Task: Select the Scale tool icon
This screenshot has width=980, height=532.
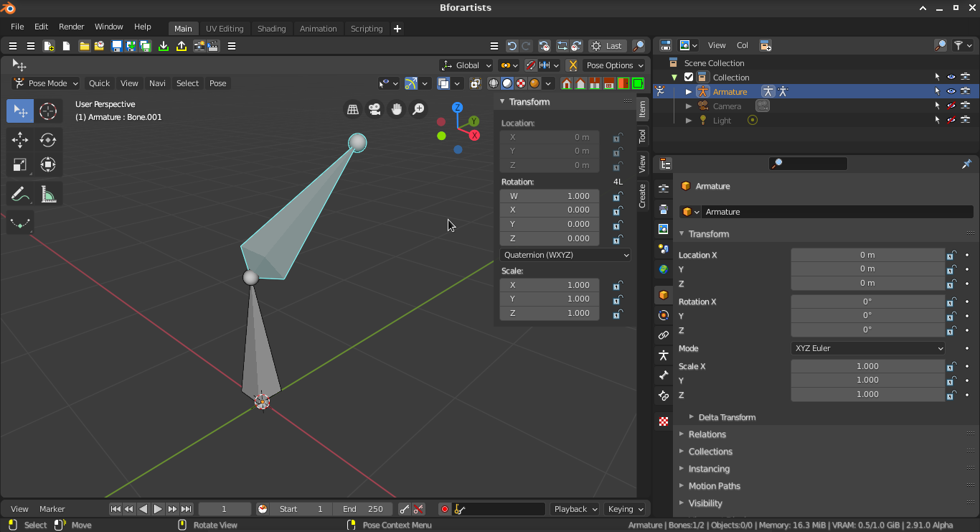Action: 20,165
